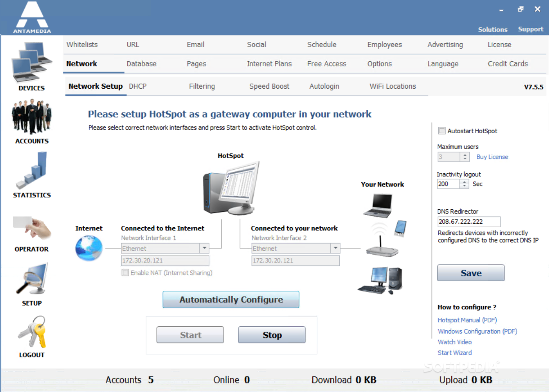Open the Internet Plans tab

tap(269, 63)
